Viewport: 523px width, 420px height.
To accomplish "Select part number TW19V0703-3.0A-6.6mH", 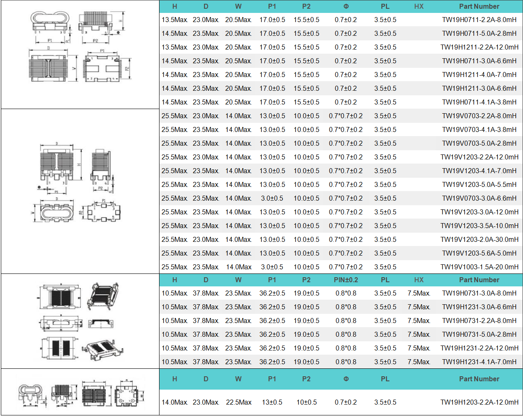I will coord(479,198).
